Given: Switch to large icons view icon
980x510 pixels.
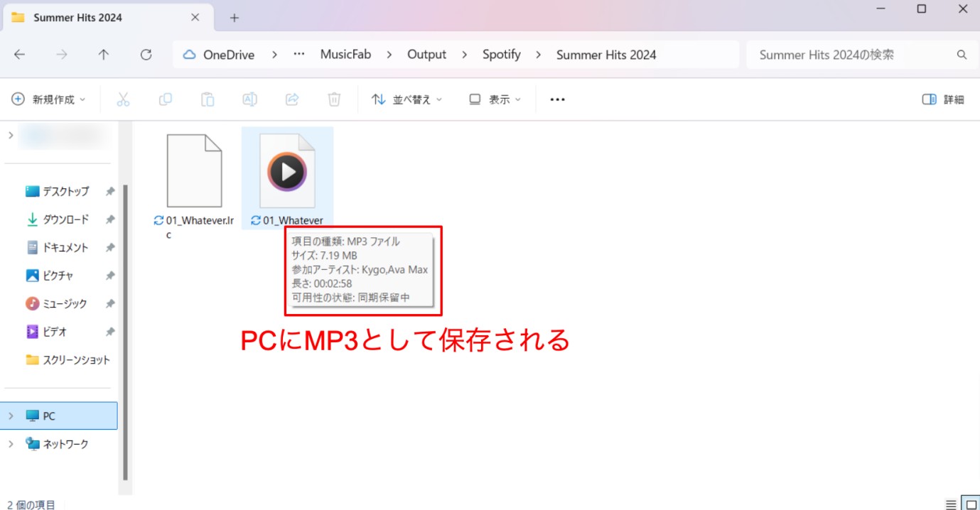Looking at the screenshot, I should point(970,504).
